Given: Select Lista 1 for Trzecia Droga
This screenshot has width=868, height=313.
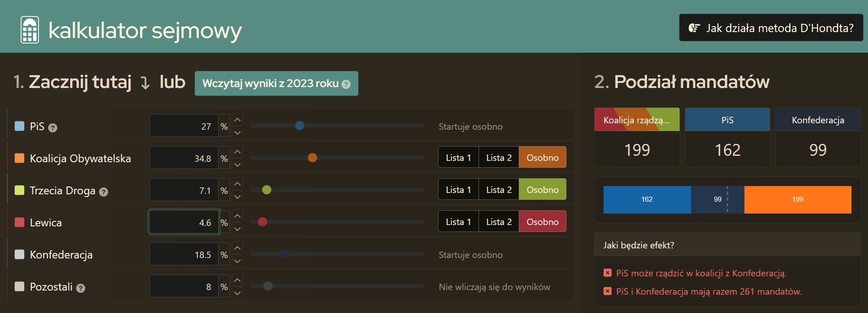Looking at the screenshot, I should click(458, 189).
